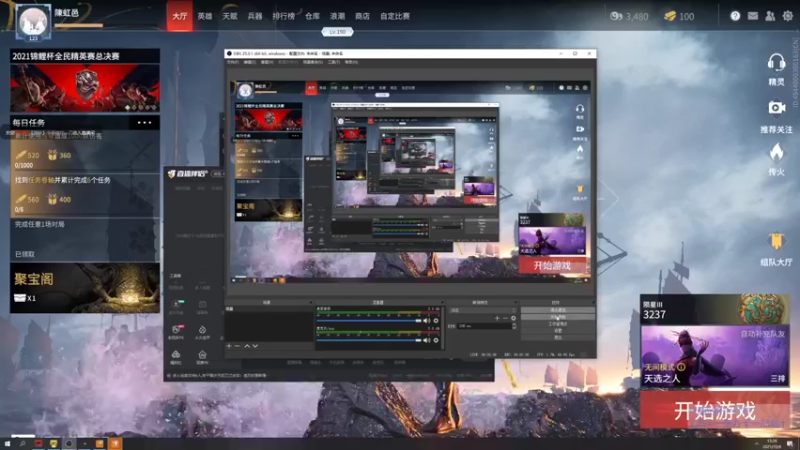Remove scene with the minus icon in OBS

pyautogui.click(x=237, y=346)
